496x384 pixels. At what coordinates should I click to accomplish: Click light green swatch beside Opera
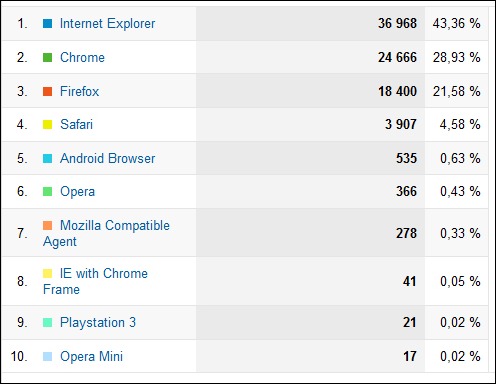[x=47, y=192]
